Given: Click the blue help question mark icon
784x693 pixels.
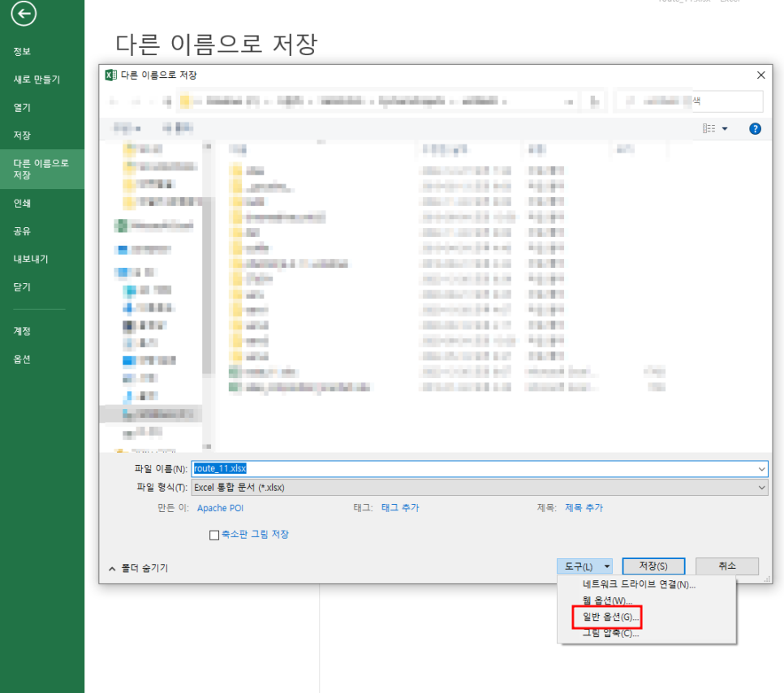Looking at the screenshot, I should (755, 129).
